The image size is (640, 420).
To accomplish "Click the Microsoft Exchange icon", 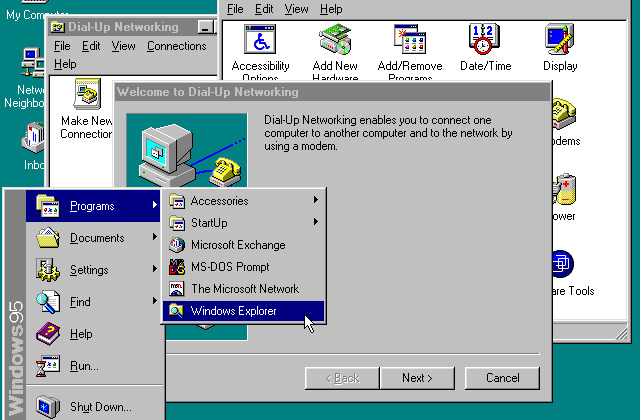I will point(177,244).
